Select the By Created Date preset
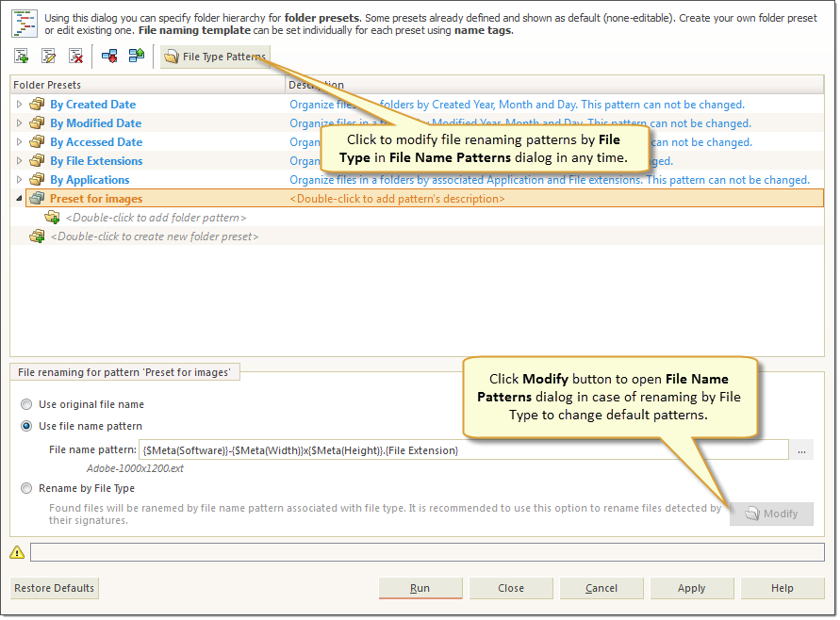This screenshot has width=840, height=620. pos(92,105)
